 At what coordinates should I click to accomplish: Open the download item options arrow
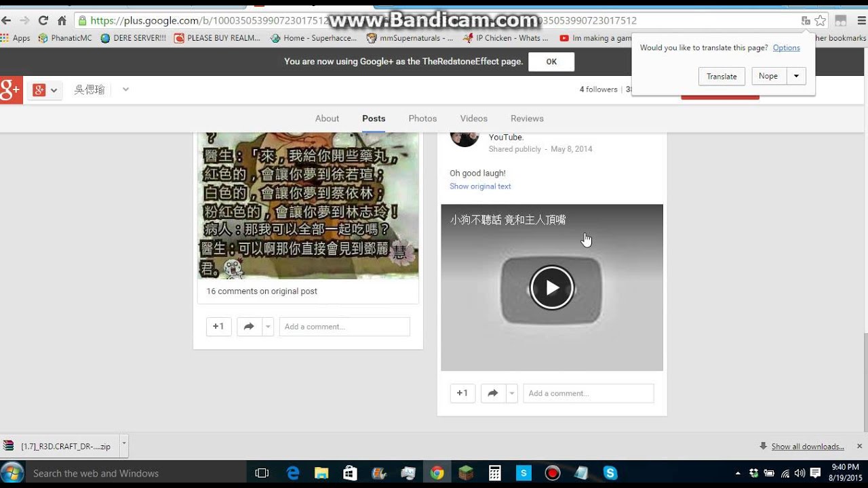click(x=123, y=446)
